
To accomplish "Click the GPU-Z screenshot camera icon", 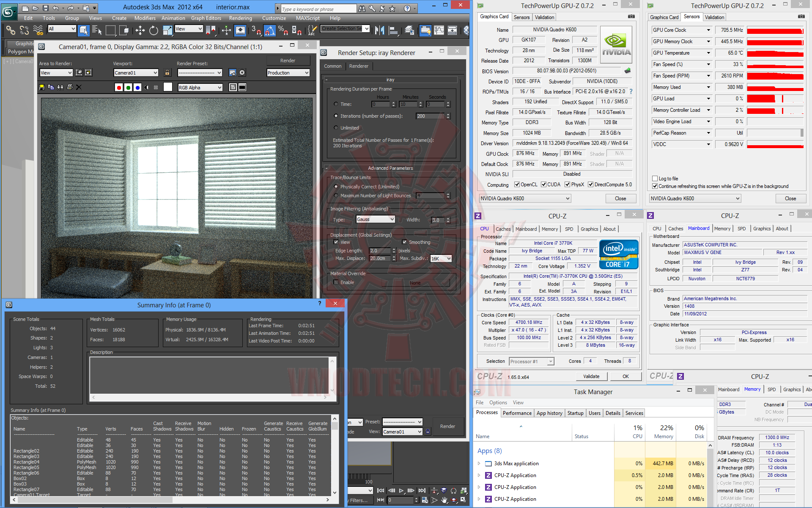I will 631,17.
